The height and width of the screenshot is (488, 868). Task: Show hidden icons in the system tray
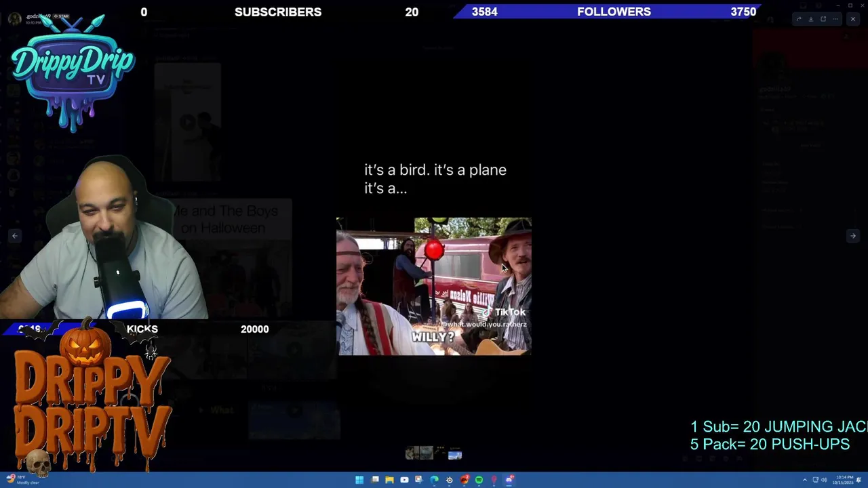(x=805, y=480)
